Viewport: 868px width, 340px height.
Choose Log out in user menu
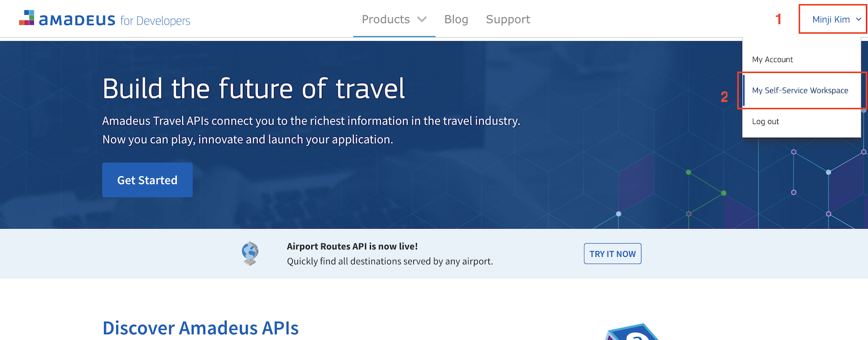click(765, 122)
